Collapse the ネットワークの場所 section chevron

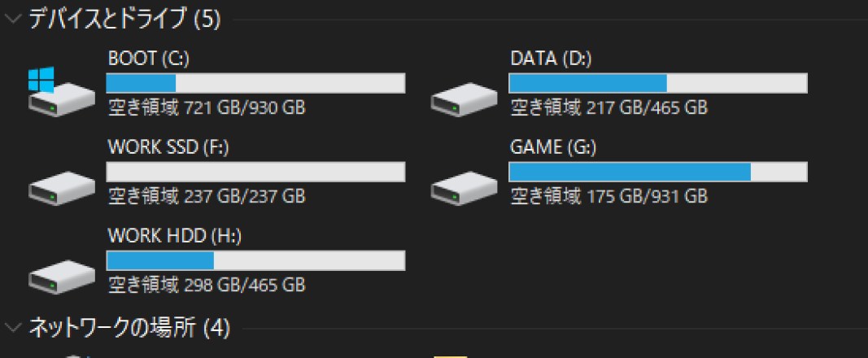[12, 328]
